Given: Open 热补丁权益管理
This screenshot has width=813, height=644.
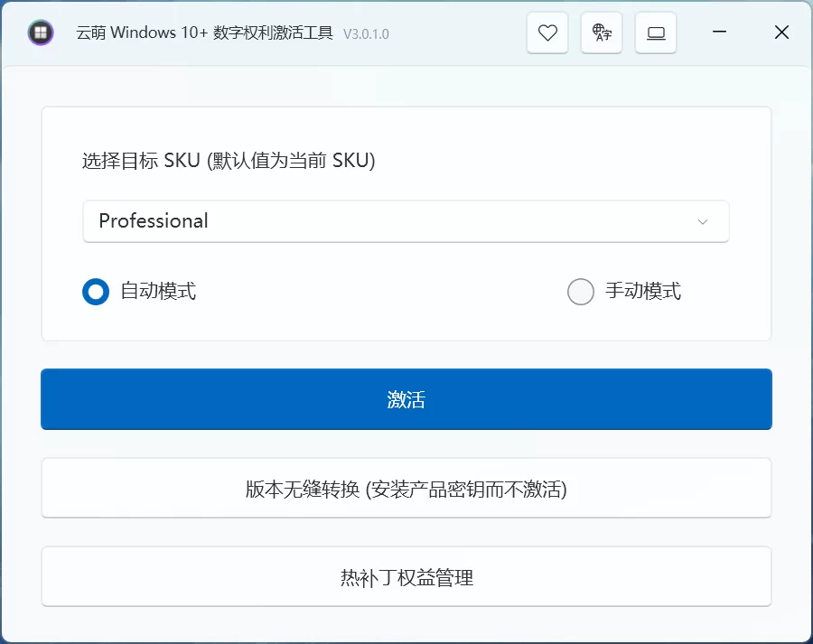Looking at the screenshot, I should [406, 576].
